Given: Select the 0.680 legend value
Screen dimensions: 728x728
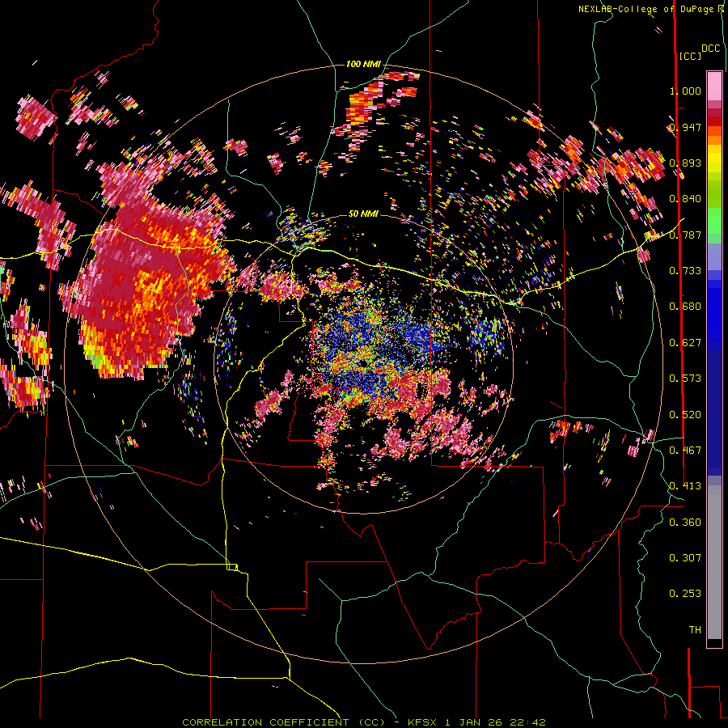Looking at the screenshot, I should point(685,307).
